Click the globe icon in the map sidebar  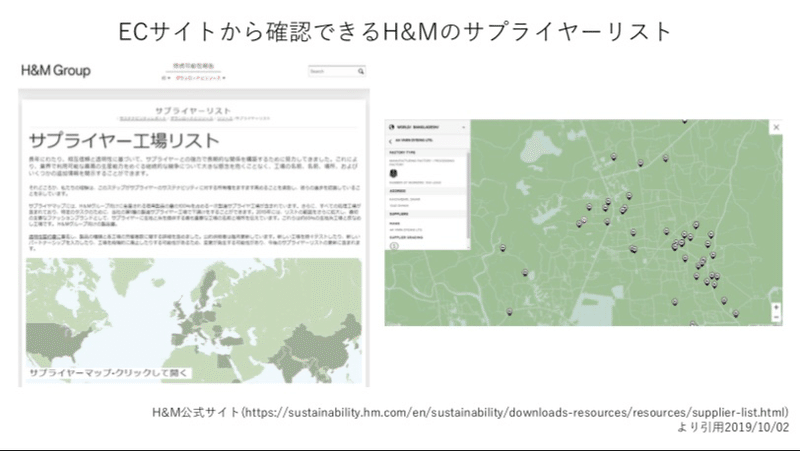point(392,127)
